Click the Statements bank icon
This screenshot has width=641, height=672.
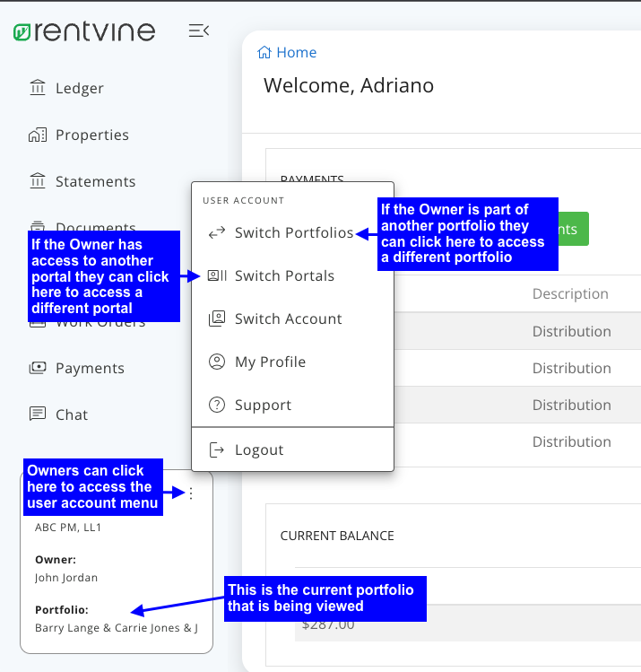37,181
